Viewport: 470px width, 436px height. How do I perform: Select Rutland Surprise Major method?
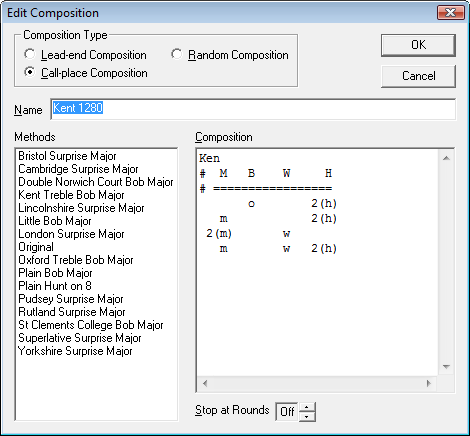72,312
